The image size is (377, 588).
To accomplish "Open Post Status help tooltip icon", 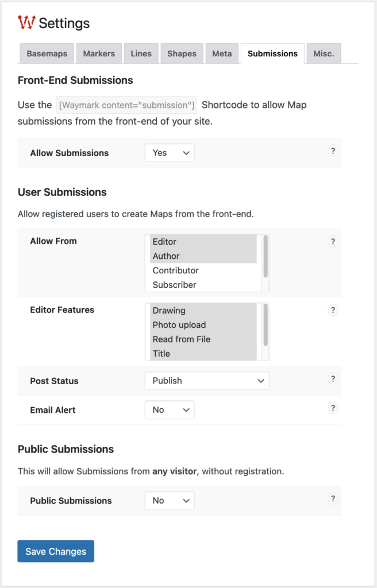I will [x=333, y=379].
